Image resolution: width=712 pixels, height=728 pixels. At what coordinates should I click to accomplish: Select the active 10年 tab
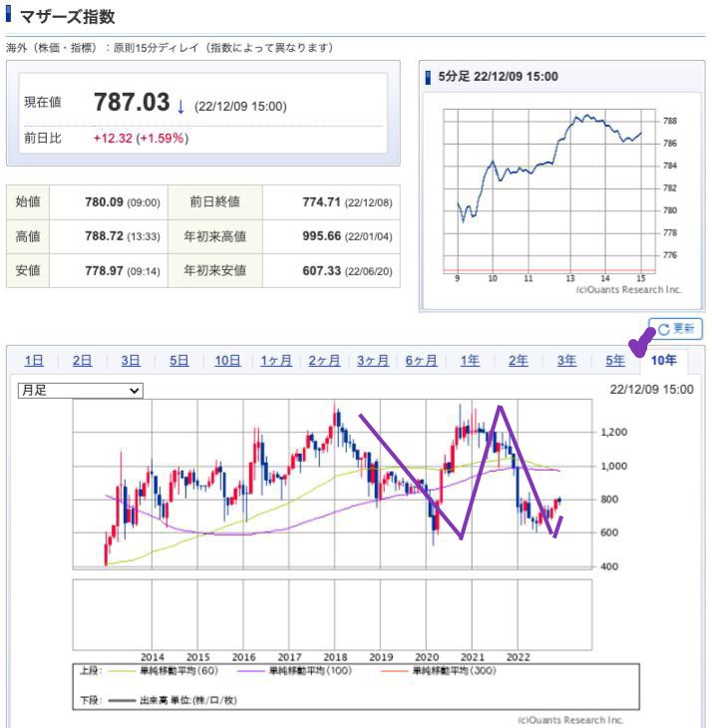[x=663, y=360]
